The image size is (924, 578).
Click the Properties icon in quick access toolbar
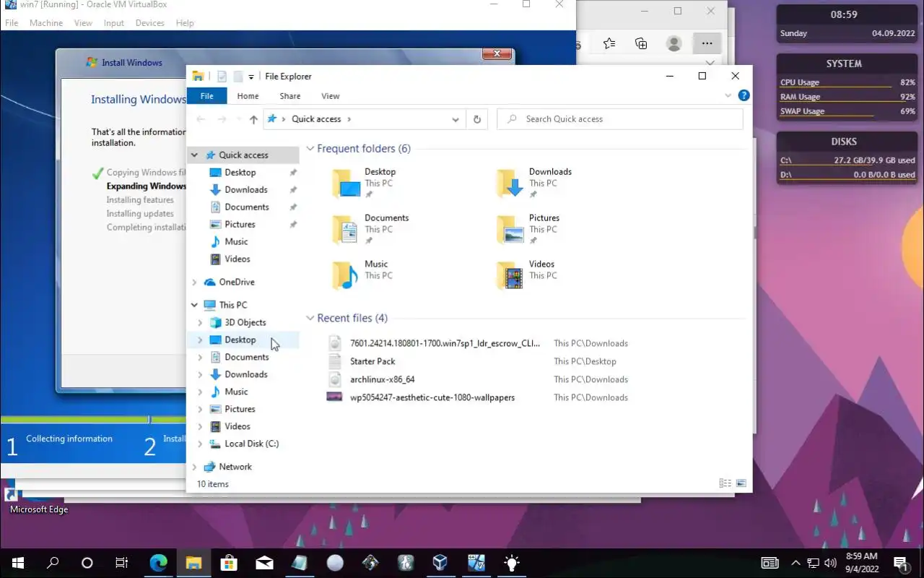(x=222, y=77)
